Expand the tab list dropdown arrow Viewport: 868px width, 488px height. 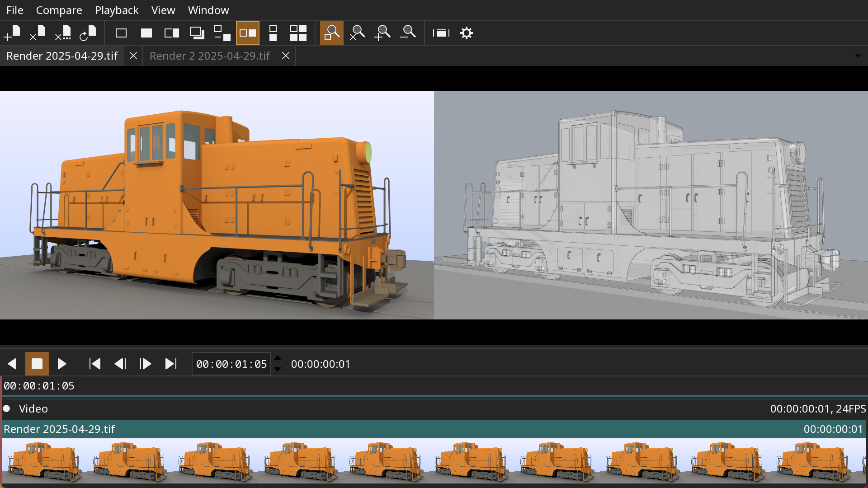pos(858,56)
